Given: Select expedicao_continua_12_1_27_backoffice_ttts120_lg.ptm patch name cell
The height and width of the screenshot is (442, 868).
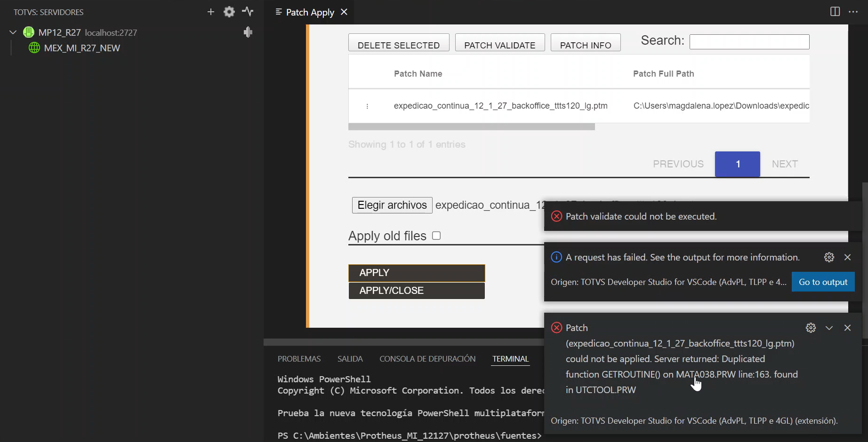Looking at the screenshot, I should 500,106.
